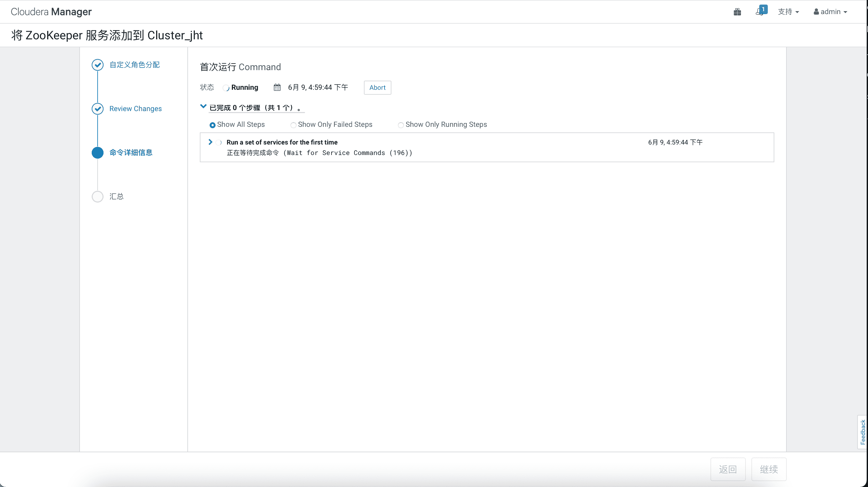Open 命令详细信息 wizard step

click(x=131, y=152)
